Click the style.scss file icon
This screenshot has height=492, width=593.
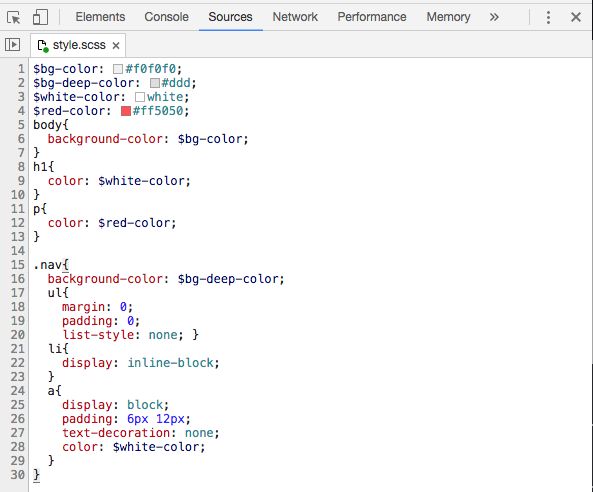pos(43,46)
